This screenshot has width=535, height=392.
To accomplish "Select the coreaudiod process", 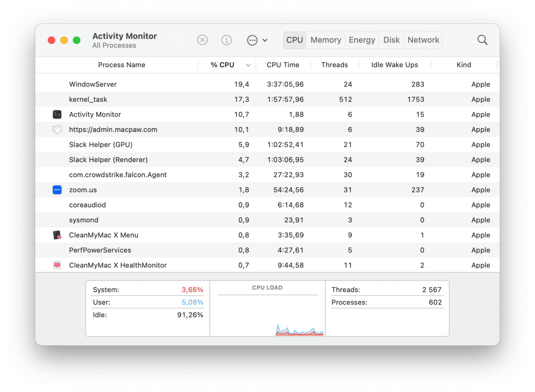I will [88, 205].
